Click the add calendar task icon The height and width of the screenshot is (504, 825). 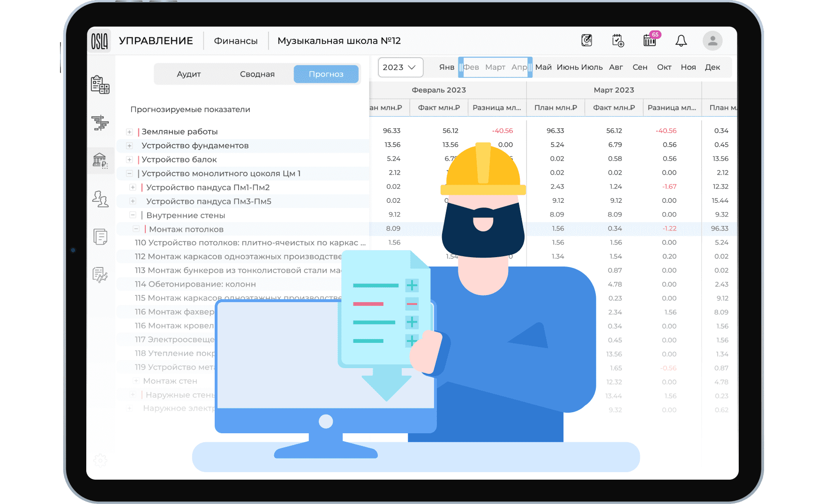click(x=618, y=41)
